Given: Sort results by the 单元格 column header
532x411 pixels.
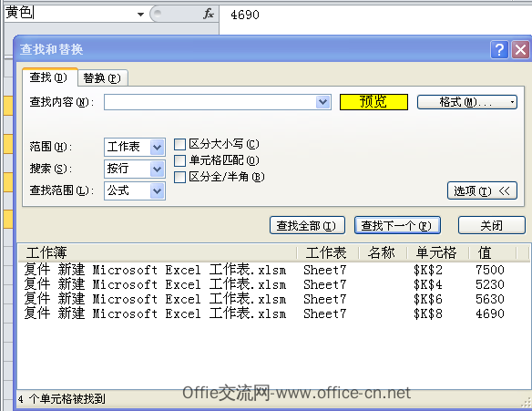Looking at the screenshot, I should 436,252.
